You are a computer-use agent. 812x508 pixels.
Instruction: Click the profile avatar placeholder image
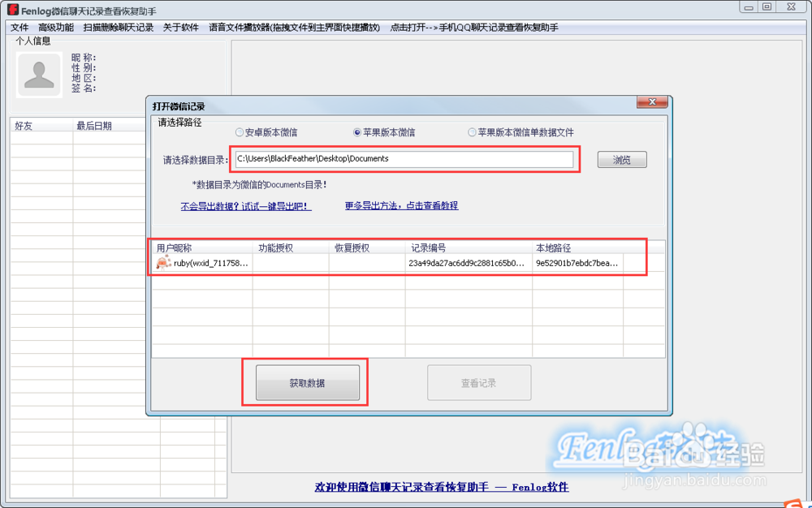39,75
